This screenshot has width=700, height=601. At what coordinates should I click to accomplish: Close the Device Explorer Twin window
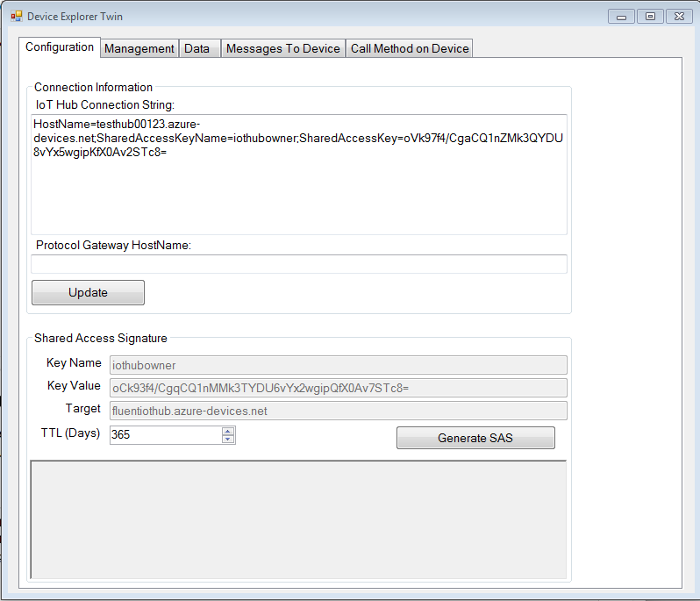680,17
